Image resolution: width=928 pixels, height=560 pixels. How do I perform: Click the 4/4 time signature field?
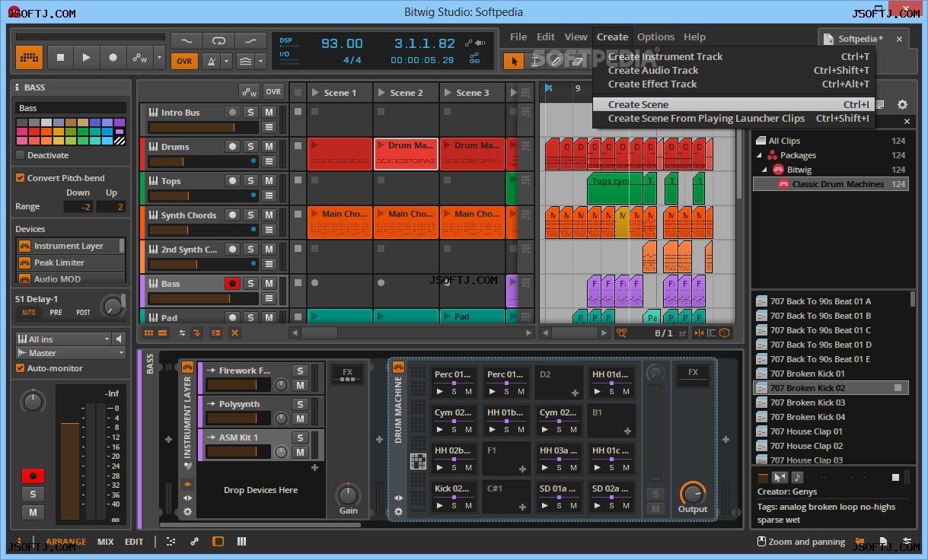(352, 60)
